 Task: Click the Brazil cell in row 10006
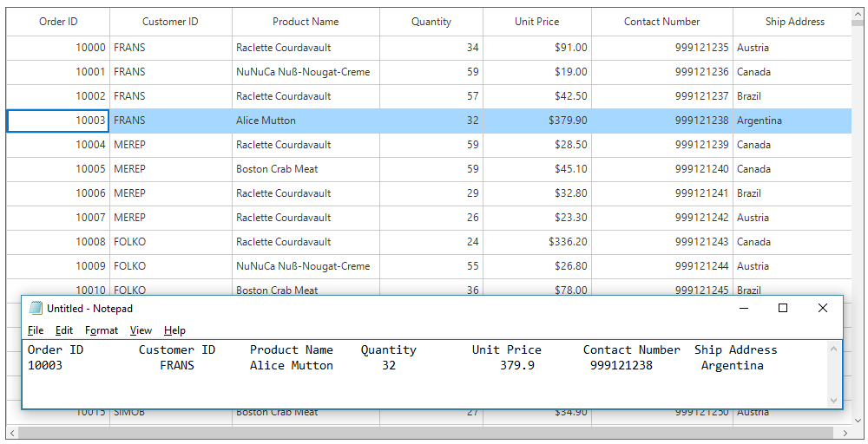[792, 193]
